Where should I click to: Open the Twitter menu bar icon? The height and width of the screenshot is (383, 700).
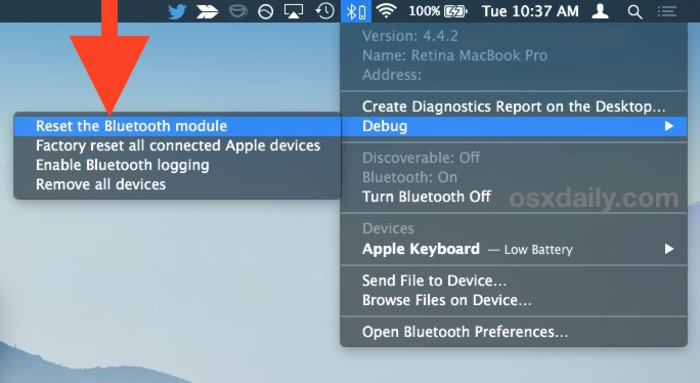pyautogui.click(x=177, y=11)
